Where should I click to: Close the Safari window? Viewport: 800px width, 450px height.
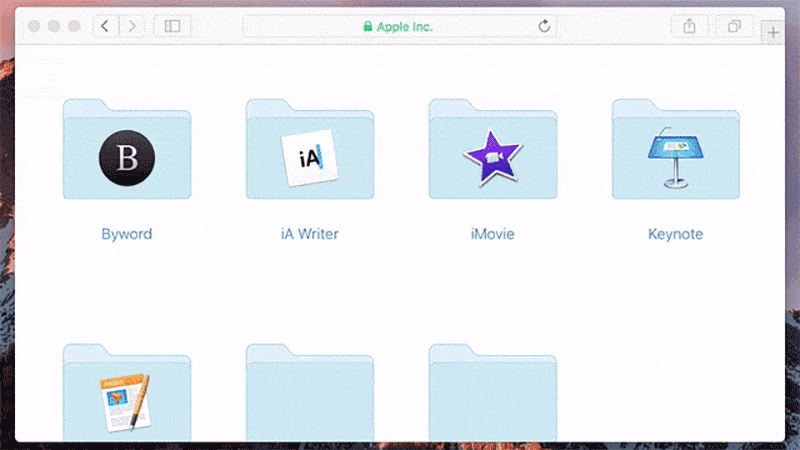pyautogui.click(x=34, y=26)
